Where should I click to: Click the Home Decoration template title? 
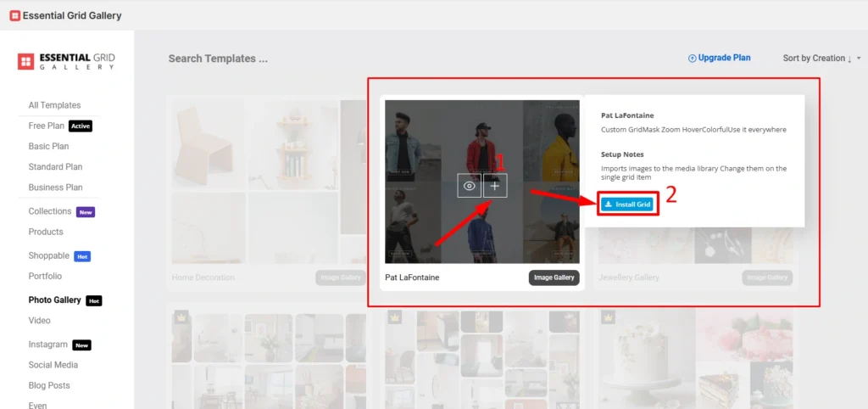click(x=203, y=277)
